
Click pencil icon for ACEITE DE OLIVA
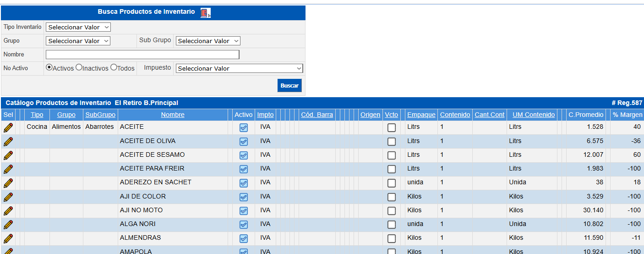tap(8, 141)
